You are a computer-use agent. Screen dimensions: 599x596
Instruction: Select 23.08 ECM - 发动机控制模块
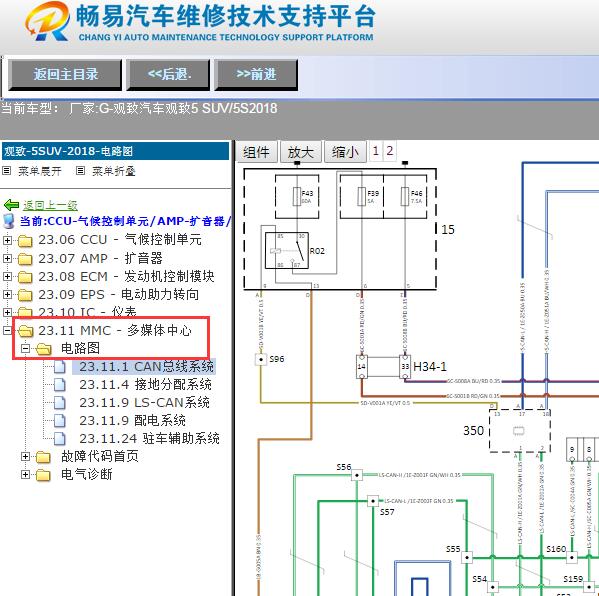click(126, 276)
